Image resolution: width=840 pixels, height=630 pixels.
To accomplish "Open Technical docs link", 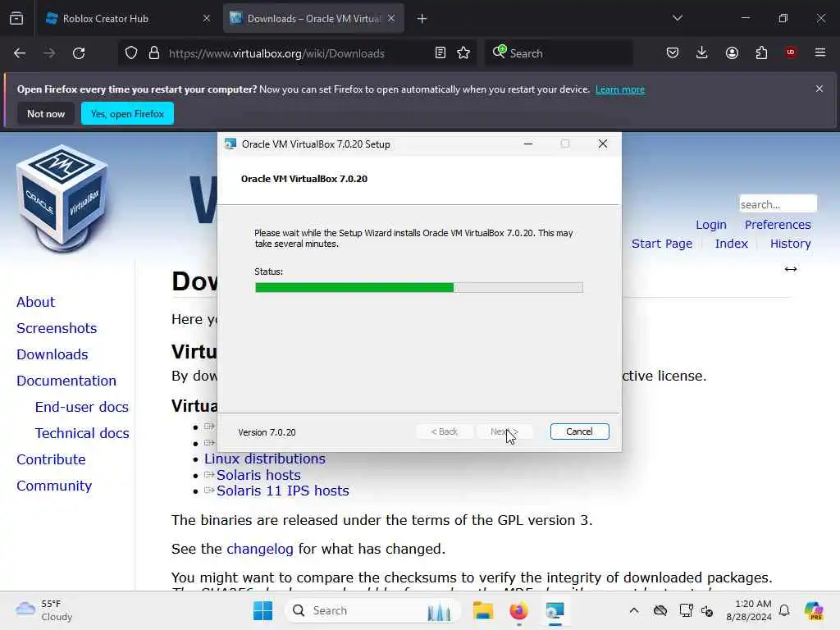I will pyautogui.click(x=82, y=433).
